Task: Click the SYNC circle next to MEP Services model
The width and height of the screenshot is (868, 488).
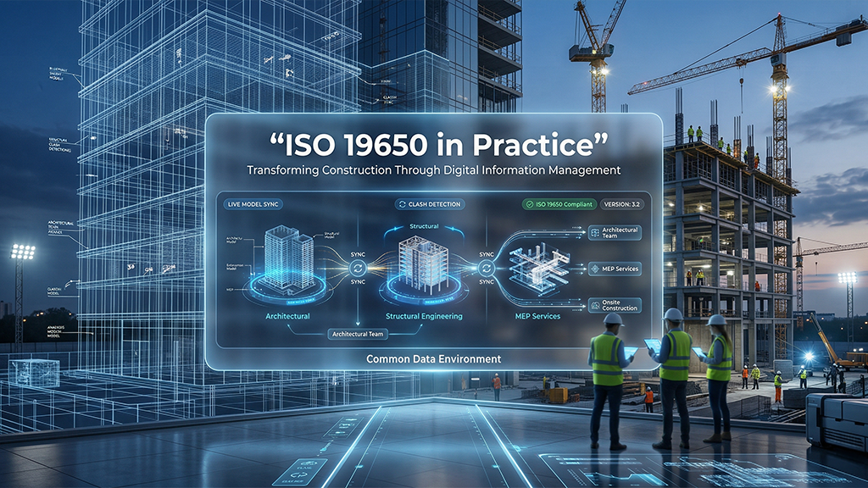Action: point(487,269)
